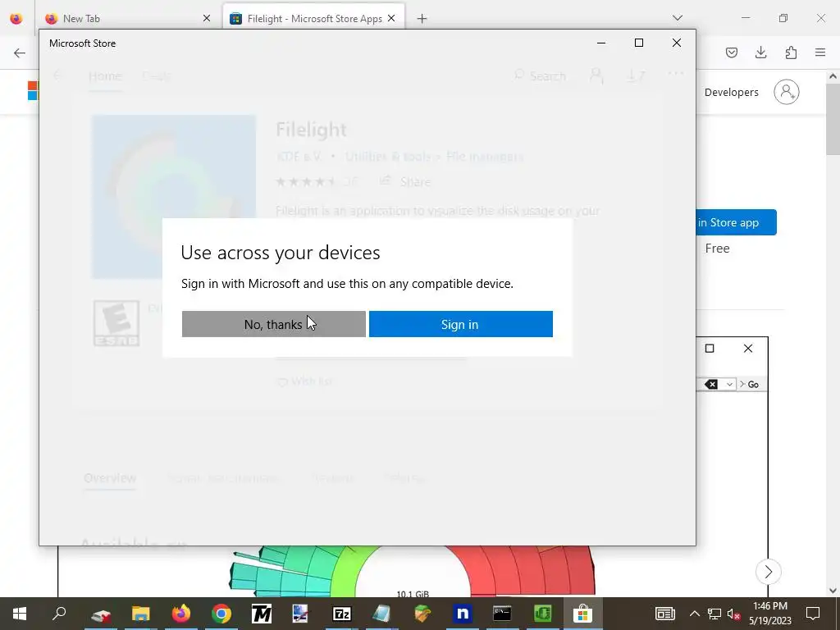Expand the Firefox list all tabs dropdown

(678, 18)
